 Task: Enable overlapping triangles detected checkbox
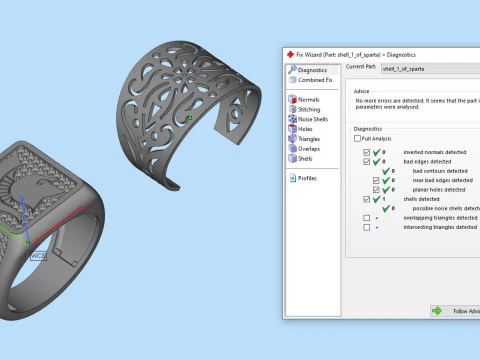coord(367,218)
